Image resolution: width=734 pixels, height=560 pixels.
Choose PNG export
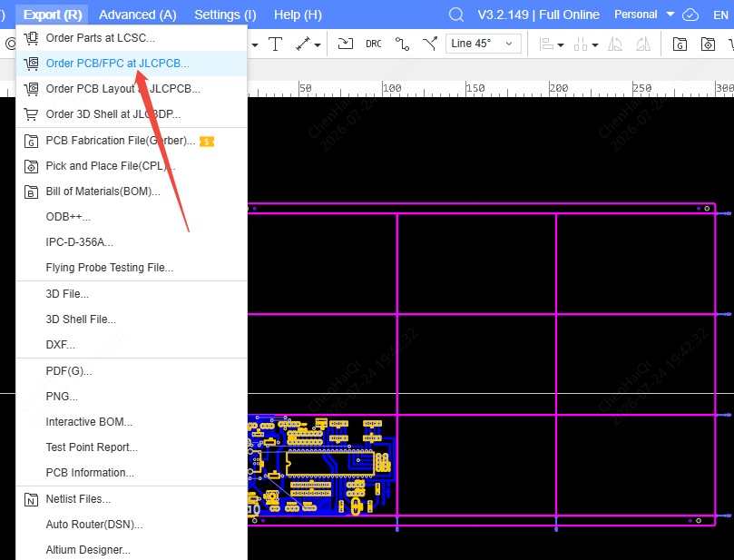pos(132,397)
